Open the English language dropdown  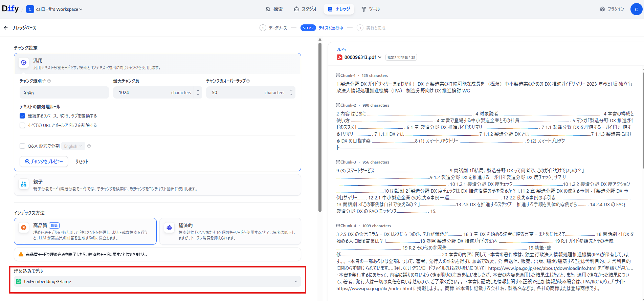click(x=73, y=146)
